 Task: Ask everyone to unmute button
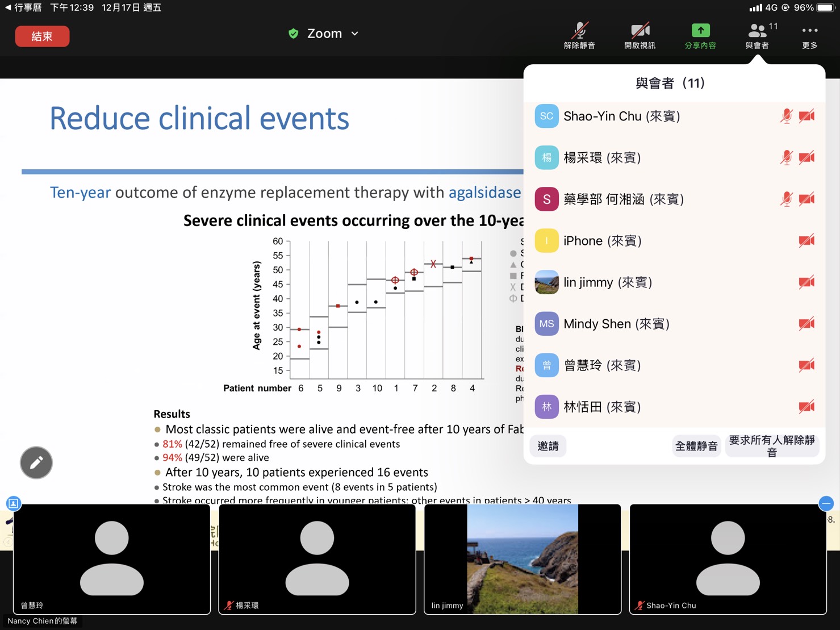point(771,446)
